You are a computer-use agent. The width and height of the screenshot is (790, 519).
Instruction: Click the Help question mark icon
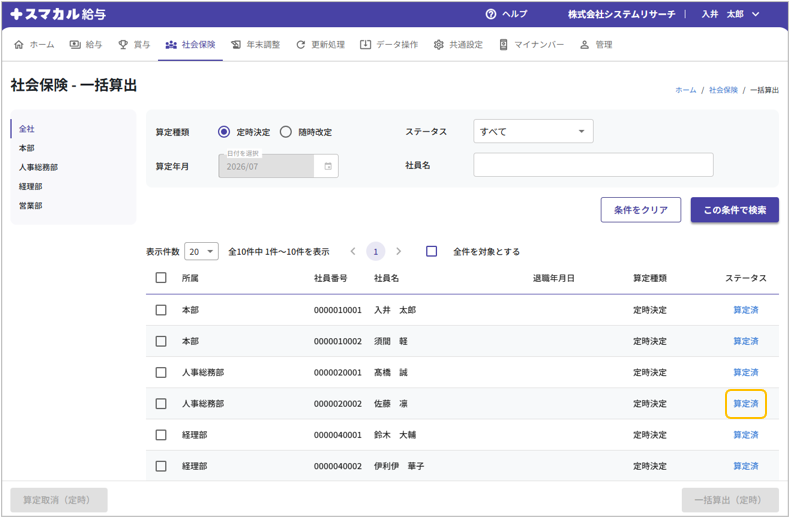[491, 14]
